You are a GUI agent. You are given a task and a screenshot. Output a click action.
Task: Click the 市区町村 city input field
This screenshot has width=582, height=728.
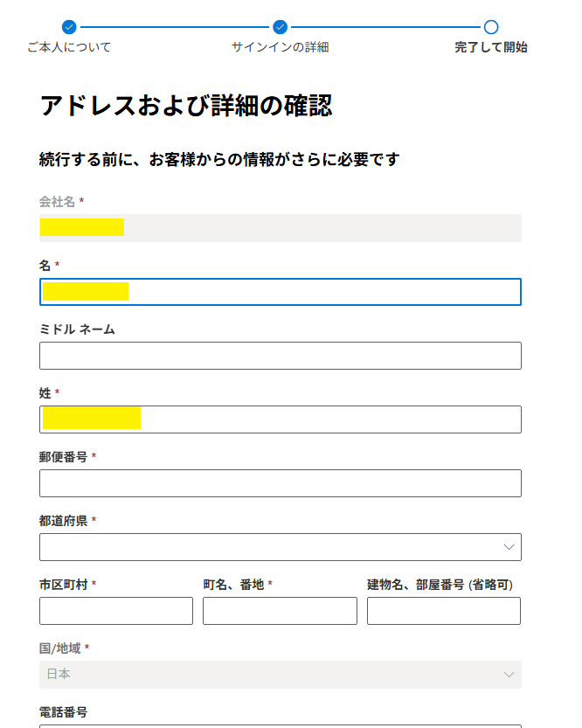(116, 611)
